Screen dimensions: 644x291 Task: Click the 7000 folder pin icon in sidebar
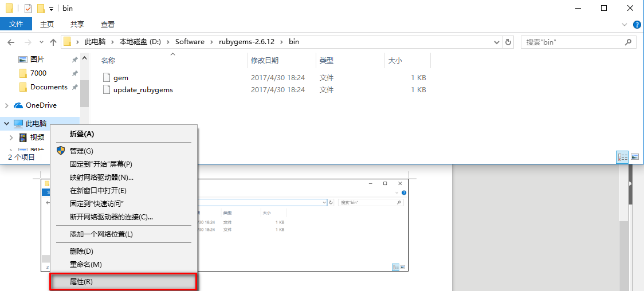click(x=74, y=73)
